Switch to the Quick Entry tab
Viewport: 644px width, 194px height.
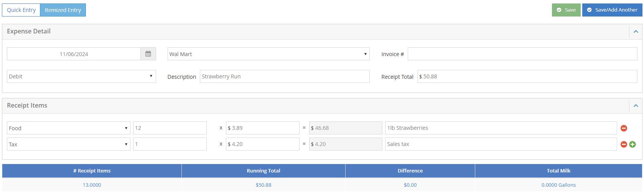click(x=21, y=10)
